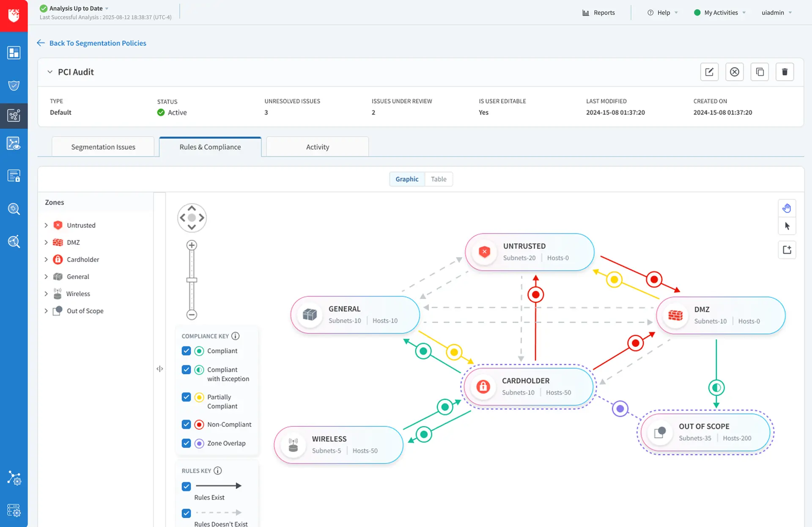Open the My Activities dropdown

pyautogui.click(x=721, y=13)
